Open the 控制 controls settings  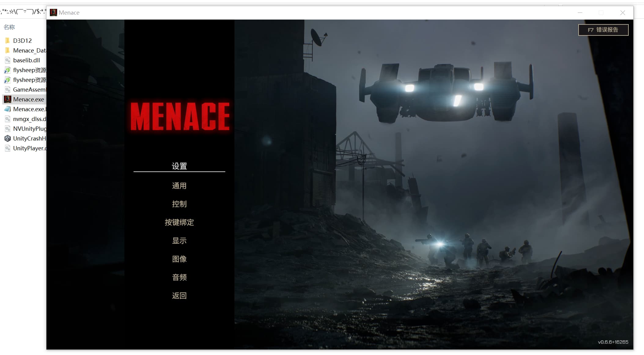click(179, 204)
